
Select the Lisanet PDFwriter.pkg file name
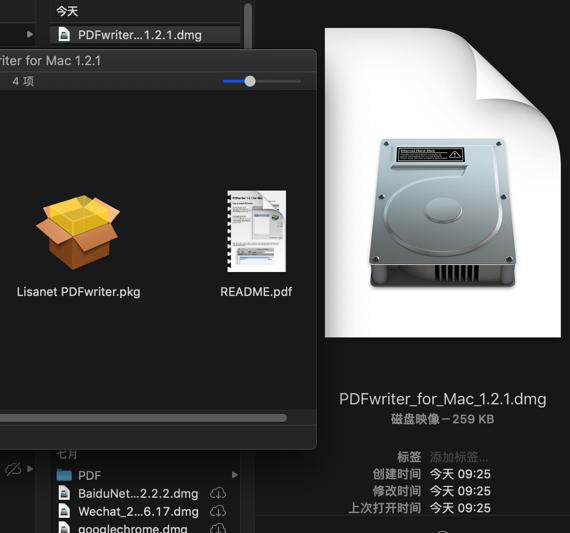(x=79, y=292)
